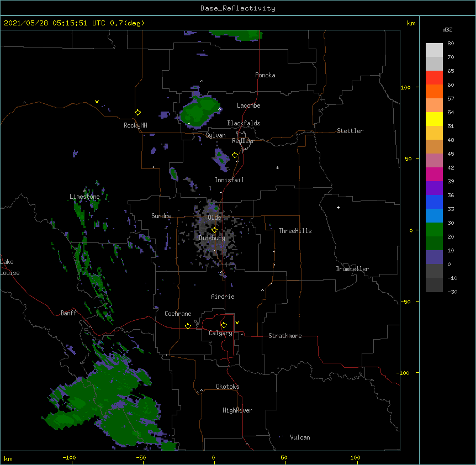Click the dark green 20-10 dBZ swatch
This screenshot has height=465, width=476.
434,244
